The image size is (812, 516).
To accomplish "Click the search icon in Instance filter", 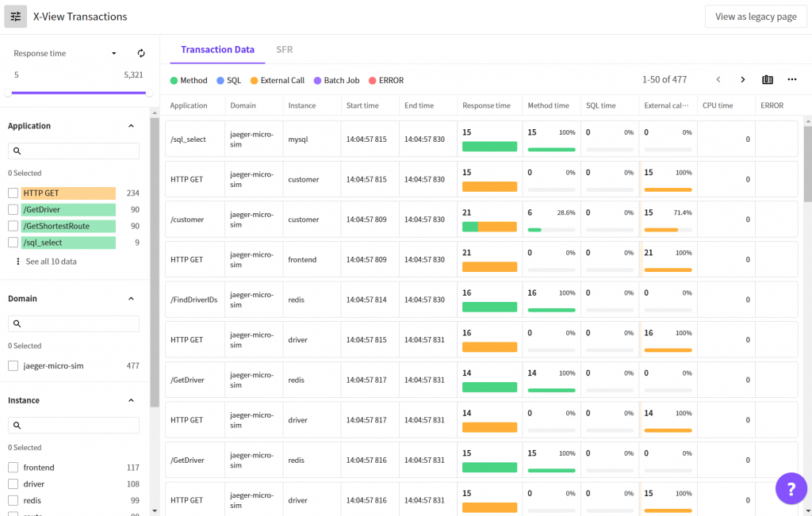I will (17, 426).
